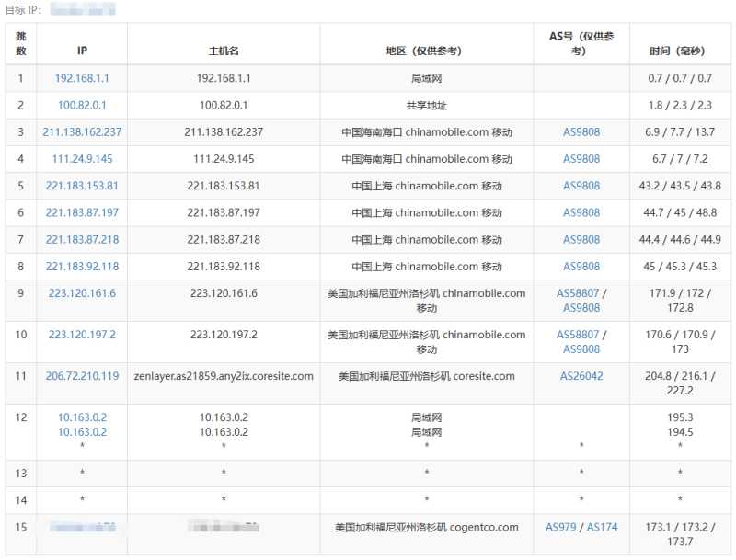Click the AS号 column header
This screenshot has height=560, width=736.
(581, 43)
